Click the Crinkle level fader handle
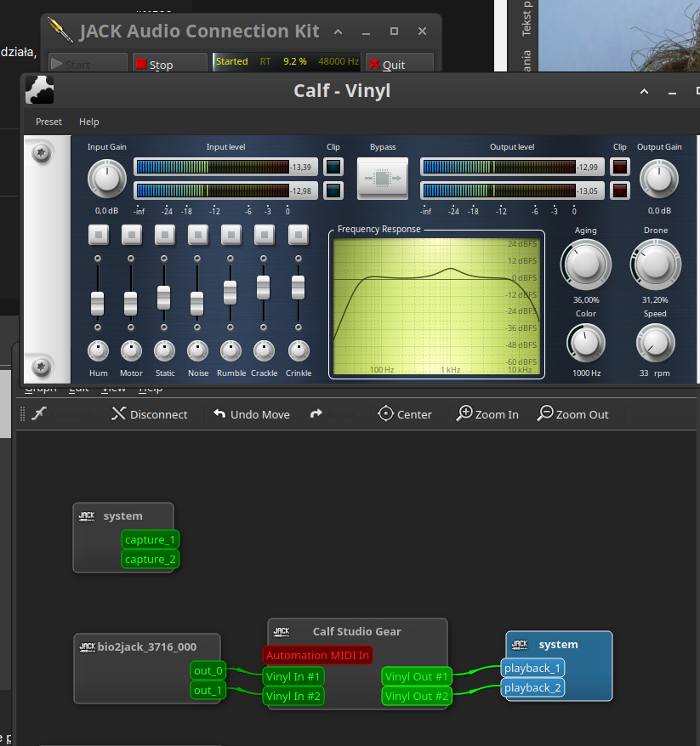 [x=299, y=288]
